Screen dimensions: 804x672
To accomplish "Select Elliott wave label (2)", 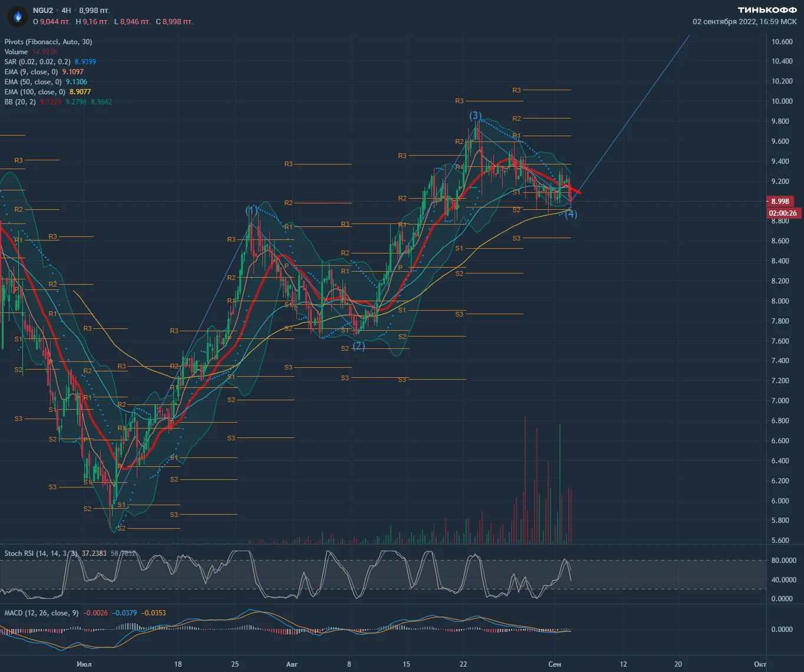I will click(x=359, y=346).
